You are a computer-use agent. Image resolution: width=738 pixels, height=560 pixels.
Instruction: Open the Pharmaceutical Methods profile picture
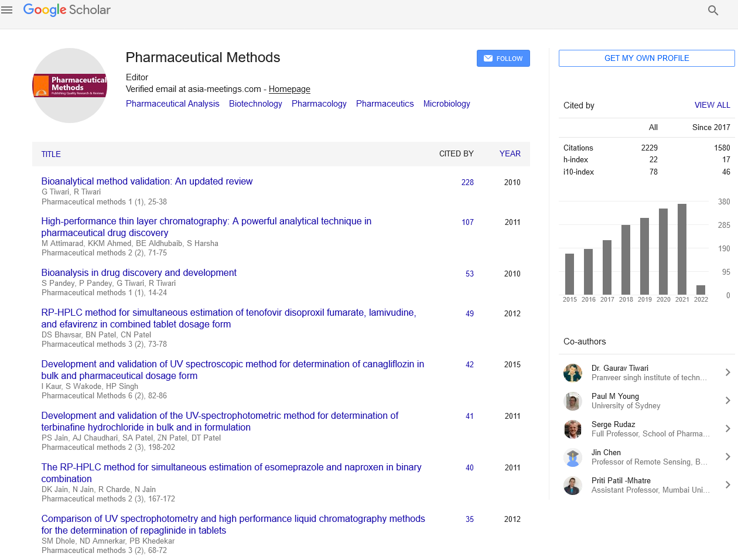click(70, 86)
